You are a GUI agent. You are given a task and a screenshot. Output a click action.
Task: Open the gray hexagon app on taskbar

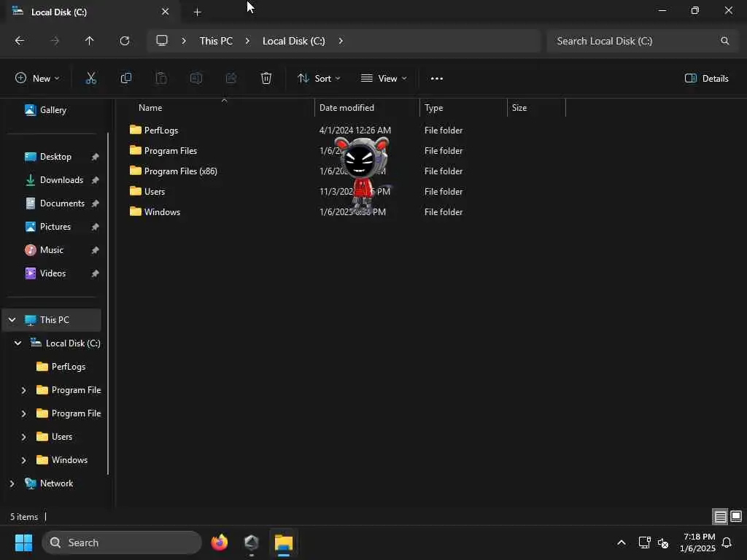[251, 542]
